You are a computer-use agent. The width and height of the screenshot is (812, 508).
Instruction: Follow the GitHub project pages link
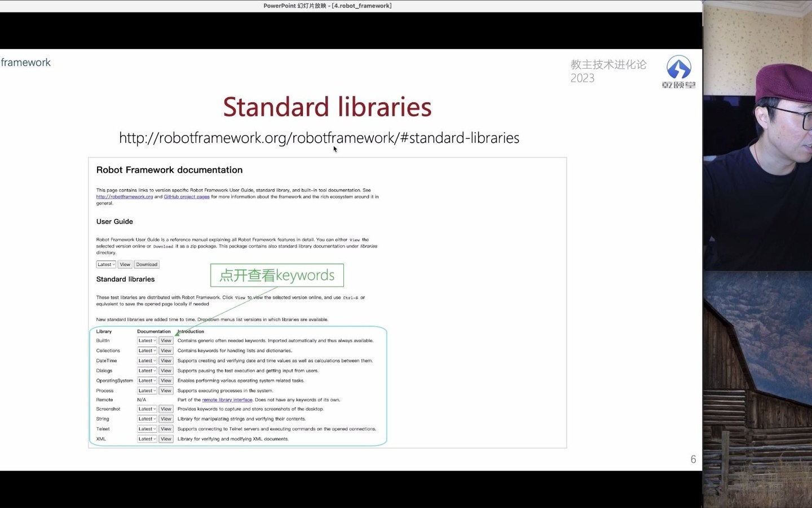point(187,197)
